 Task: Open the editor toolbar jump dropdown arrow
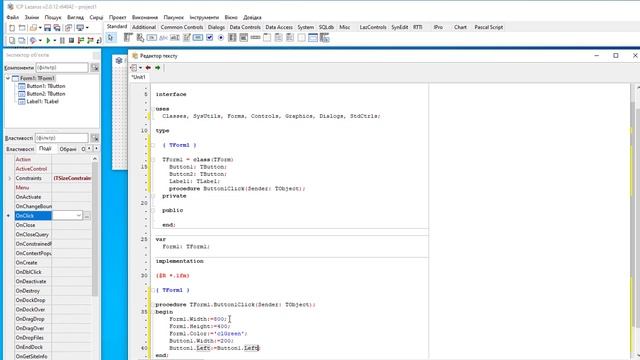pos(140,68)
